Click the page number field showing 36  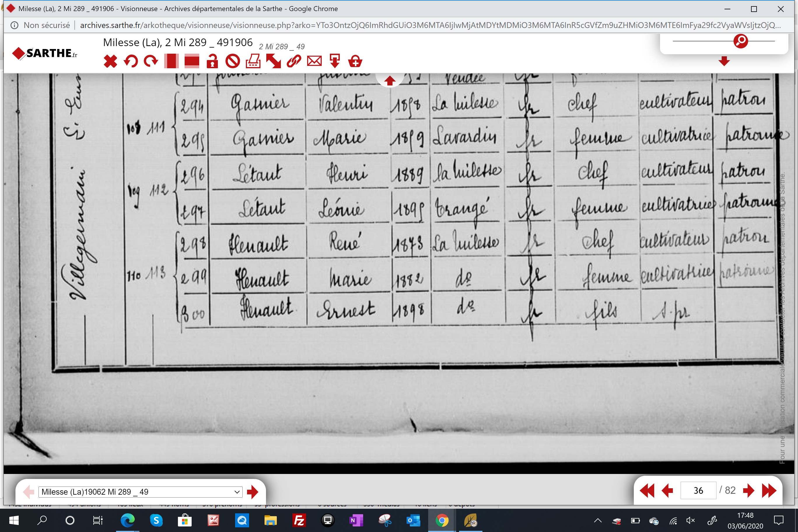click(x=698, y=491)
